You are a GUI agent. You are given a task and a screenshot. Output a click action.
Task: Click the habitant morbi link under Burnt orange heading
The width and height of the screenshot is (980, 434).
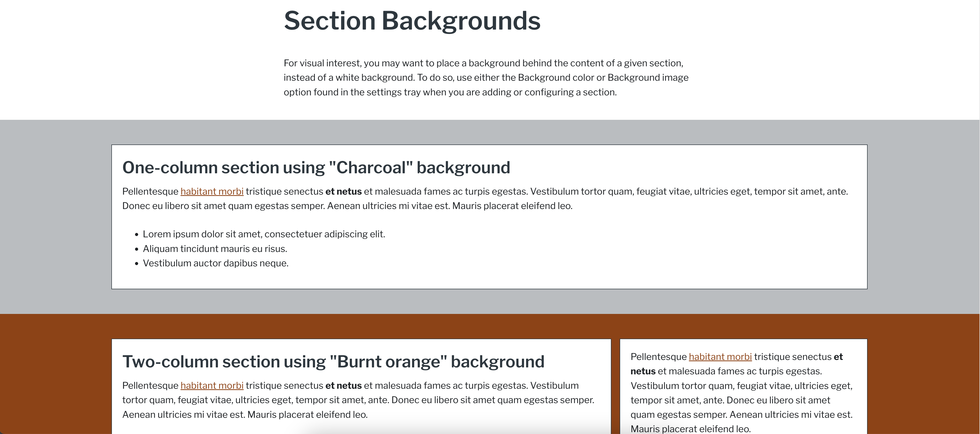tap(211, 385)
